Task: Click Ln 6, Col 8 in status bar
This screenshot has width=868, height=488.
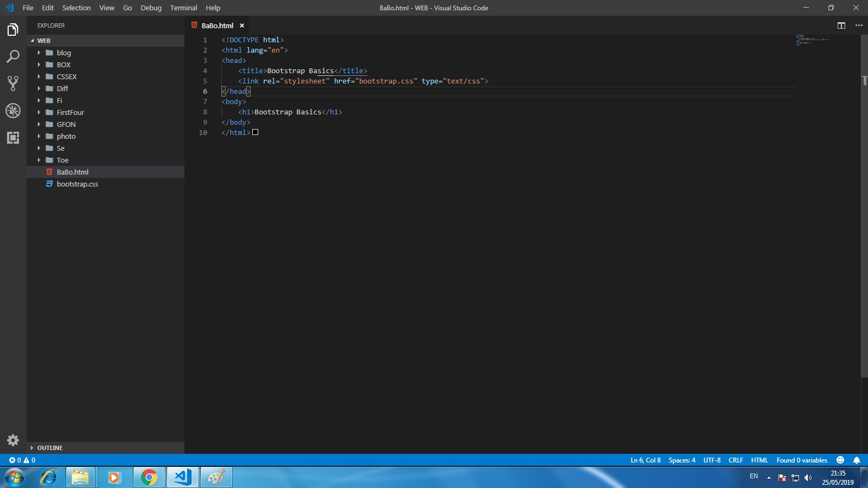Action: click(x=646, y=460)
